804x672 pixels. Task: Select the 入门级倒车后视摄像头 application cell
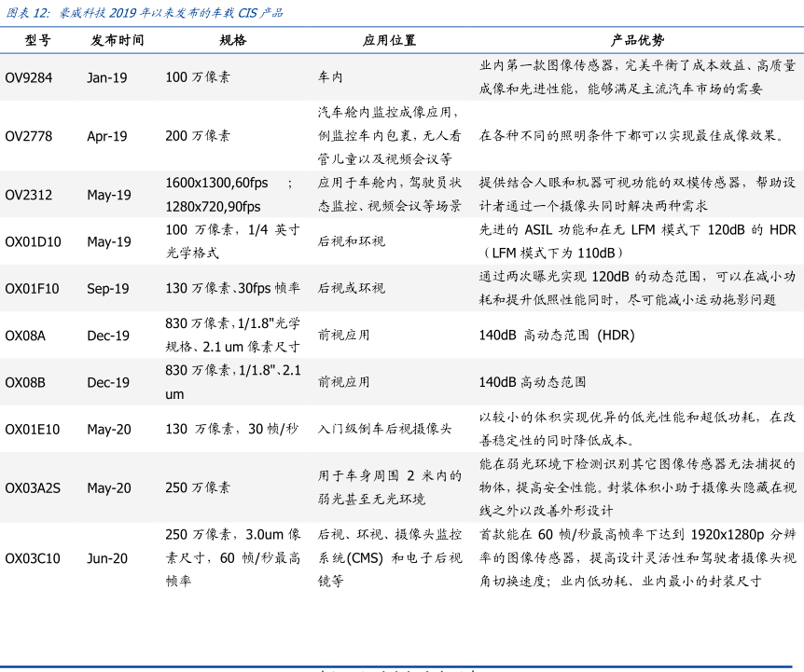click(384, 430)
